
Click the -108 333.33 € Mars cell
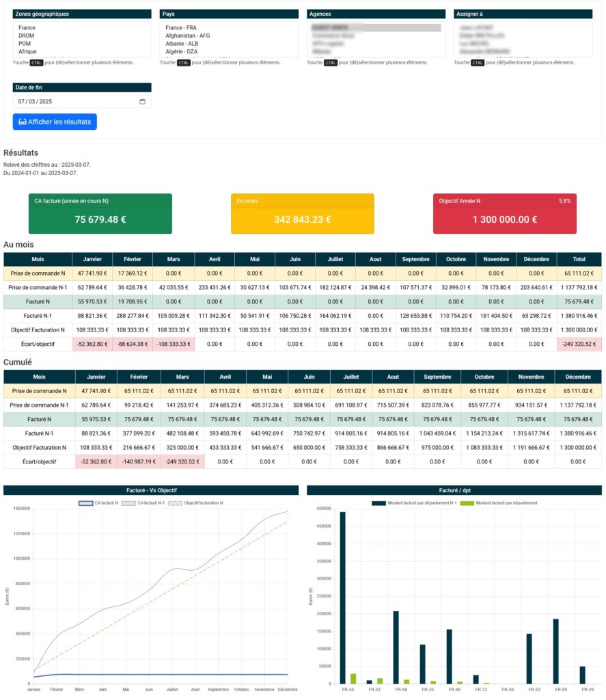point(174,345)
